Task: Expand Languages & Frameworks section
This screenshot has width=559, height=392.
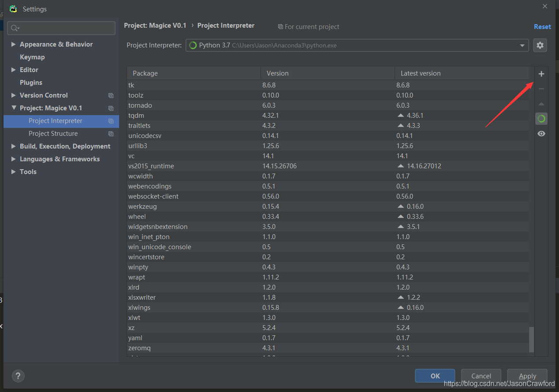Action: tap(13, 159)
